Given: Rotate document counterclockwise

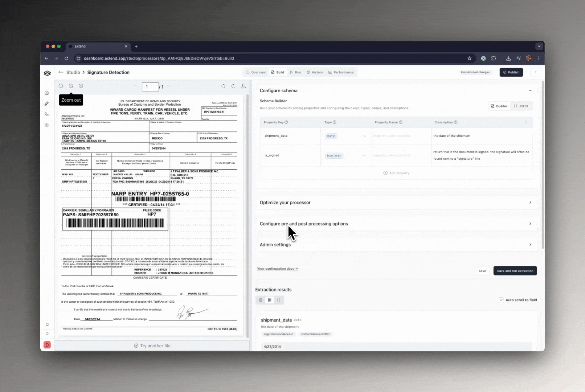Looking at the screenshot, I should 223,86.
